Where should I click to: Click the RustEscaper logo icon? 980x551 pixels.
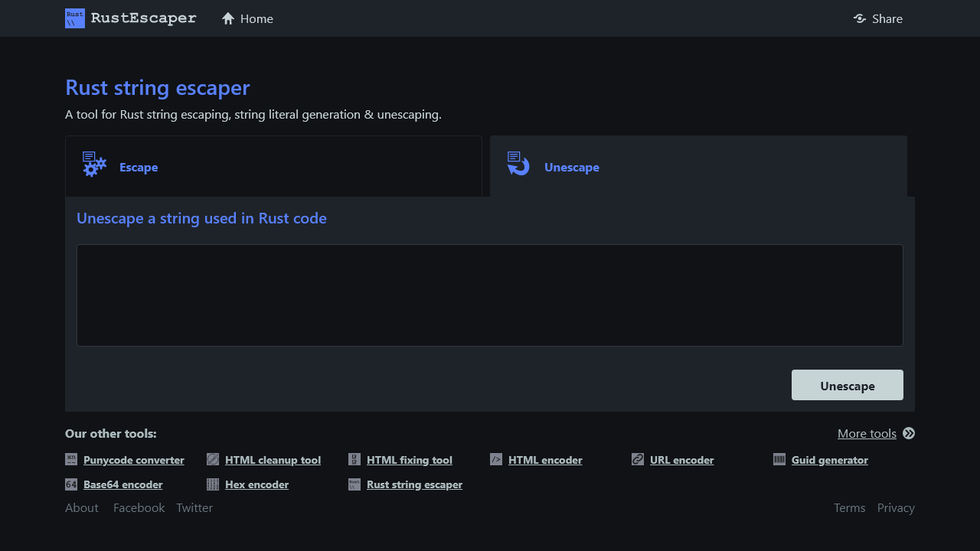click(x=75, y=18)
